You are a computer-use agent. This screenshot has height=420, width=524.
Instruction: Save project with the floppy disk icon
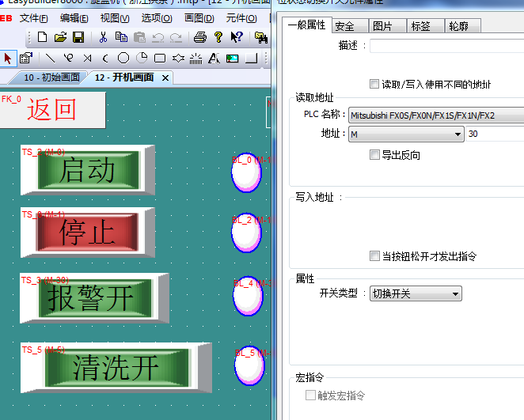coord(78,37)
